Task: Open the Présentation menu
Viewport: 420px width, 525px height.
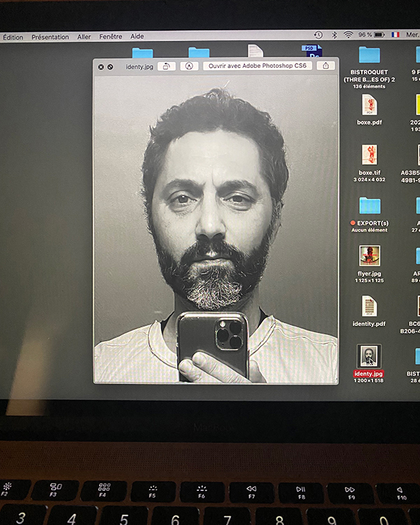Action: pos(50,37)
